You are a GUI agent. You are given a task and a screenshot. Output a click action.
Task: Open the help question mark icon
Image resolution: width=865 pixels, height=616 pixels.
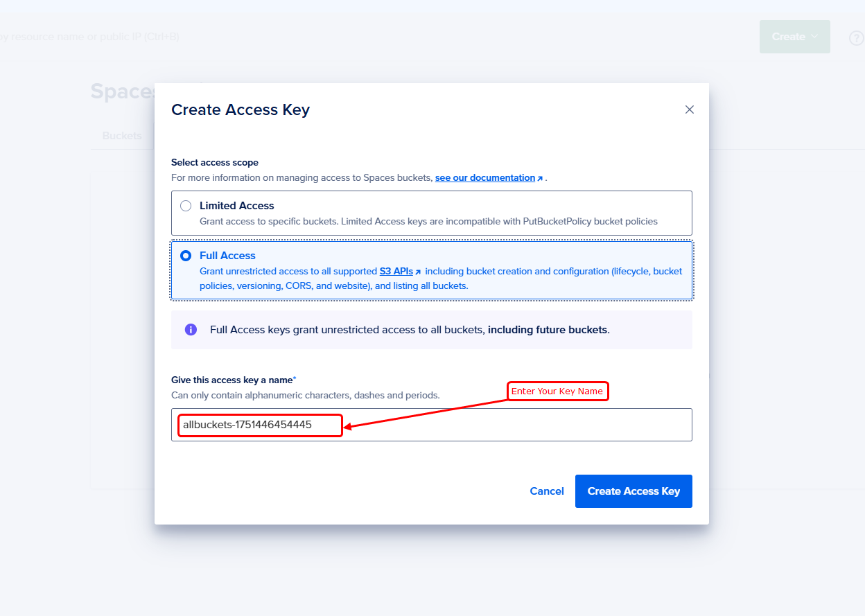[856, 38]
